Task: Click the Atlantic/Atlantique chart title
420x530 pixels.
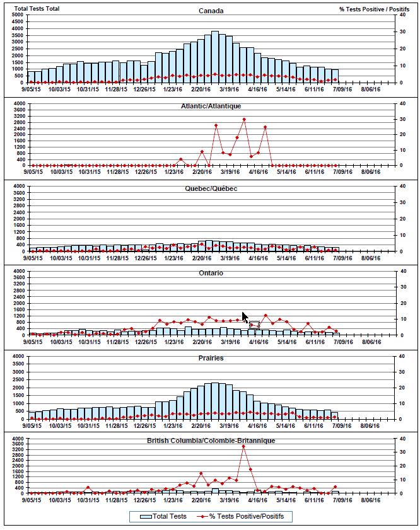Action: coord(211,106)
